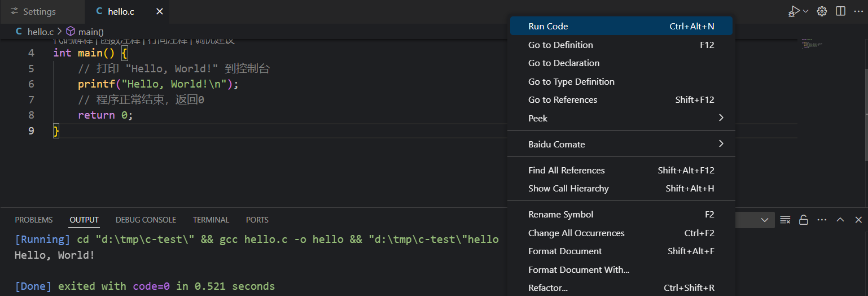Click the Debug/Run C file play icon
The image size is (868, 296).
794,11
